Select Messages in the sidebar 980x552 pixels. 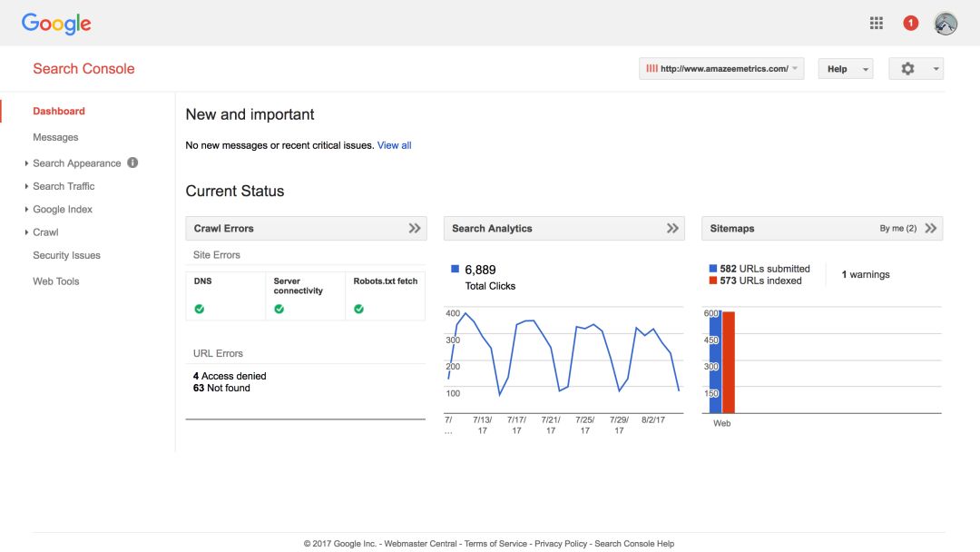tap(55, 138)
